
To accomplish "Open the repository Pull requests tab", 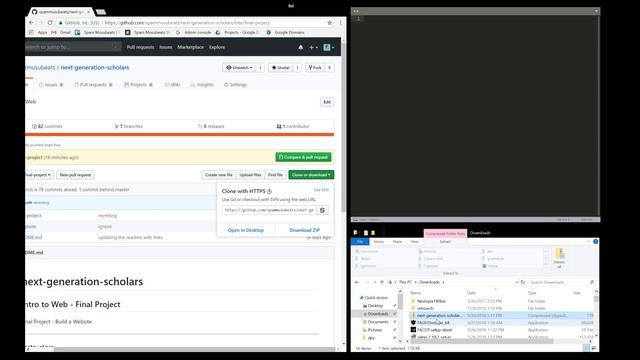I will (x=93, y=85).
